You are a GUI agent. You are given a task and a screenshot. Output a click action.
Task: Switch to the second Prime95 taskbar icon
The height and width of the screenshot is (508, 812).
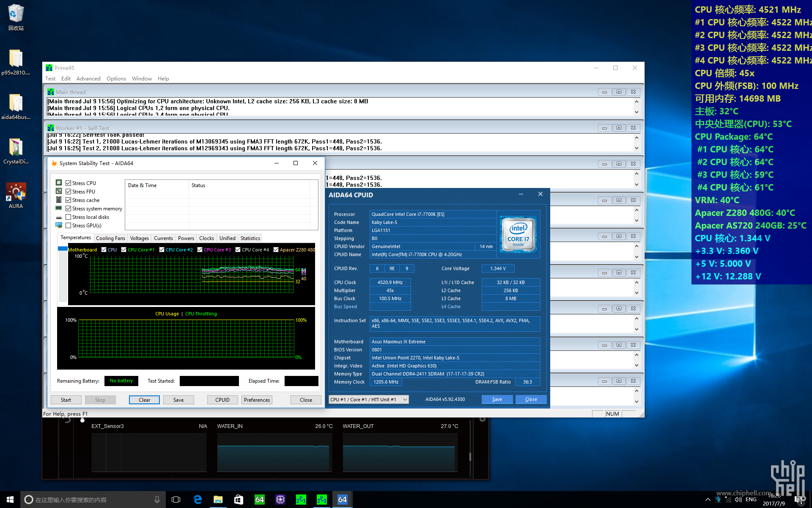[321, 500]
